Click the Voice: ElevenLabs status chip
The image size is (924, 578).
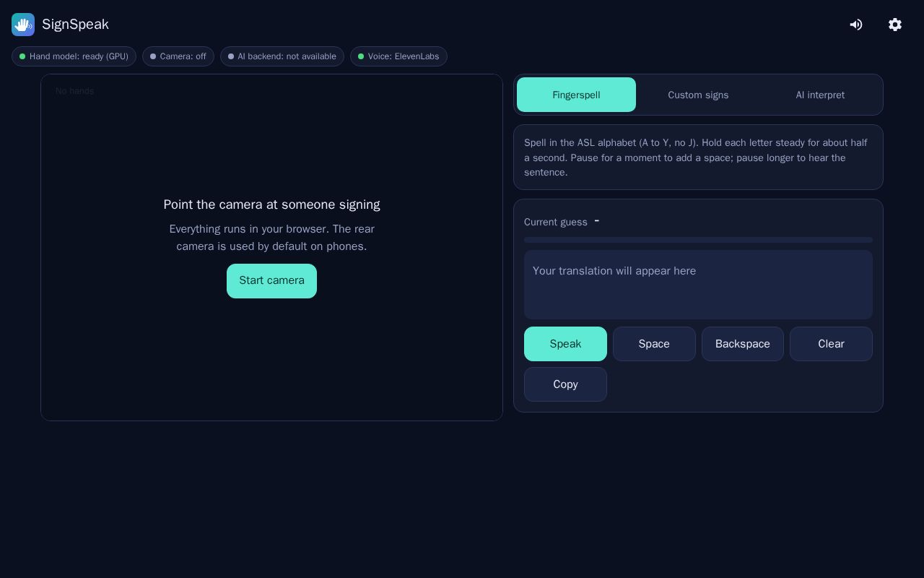tap(398, 56)
